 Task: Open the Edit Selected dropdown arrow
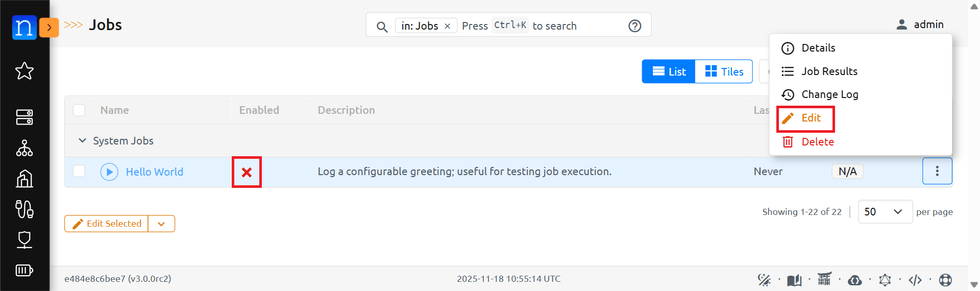click(161, 224)
